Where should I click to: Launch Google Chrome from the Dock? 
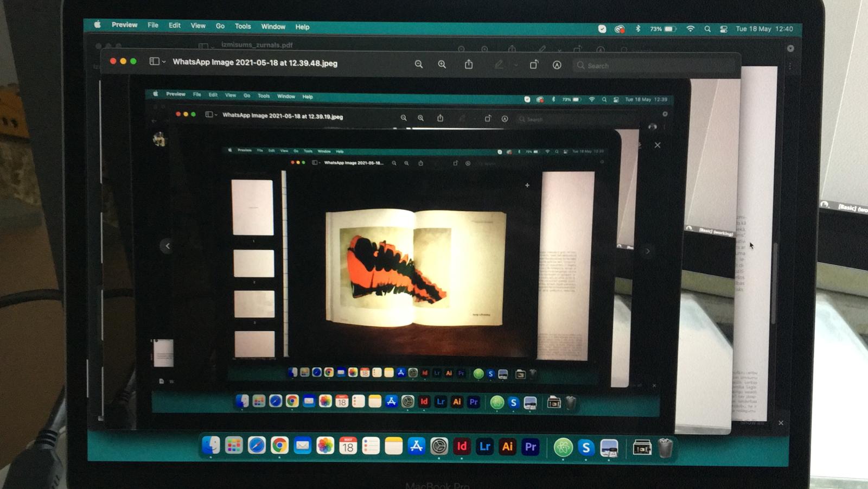[x=279, y=446]
